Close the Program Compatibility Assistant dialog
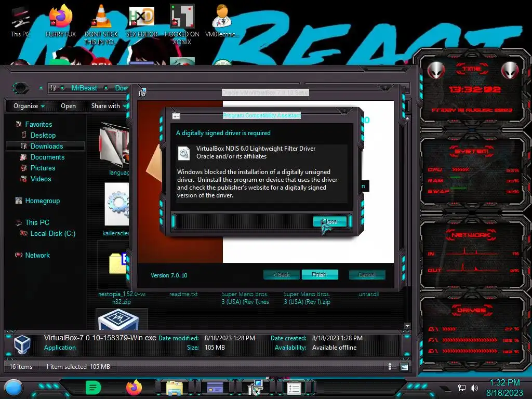 [329, 221]
